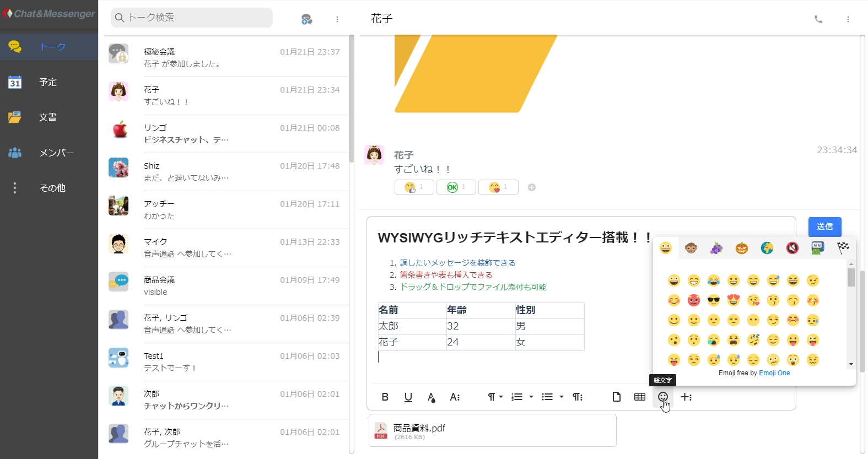Click the emoji panel scrollbar thumb

tap(851, 277)
